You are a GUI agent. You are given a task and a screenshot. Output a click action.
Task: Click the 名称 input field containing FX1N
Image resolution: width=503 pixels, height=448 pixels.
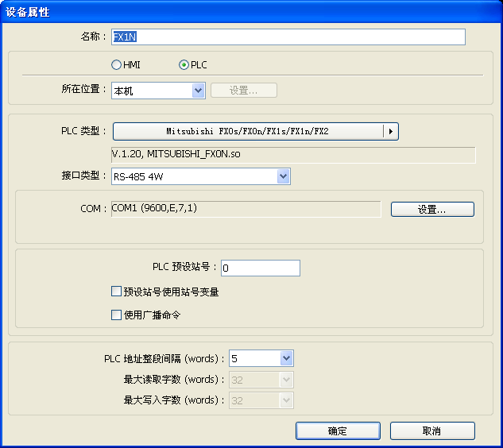pyautogui.click(x=288, y=37)
